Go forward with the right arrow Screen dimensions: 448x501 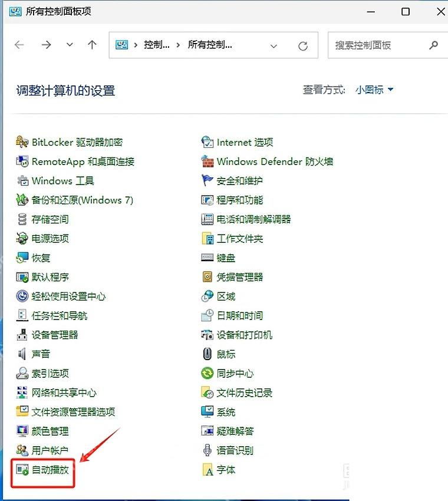(47, 45)
